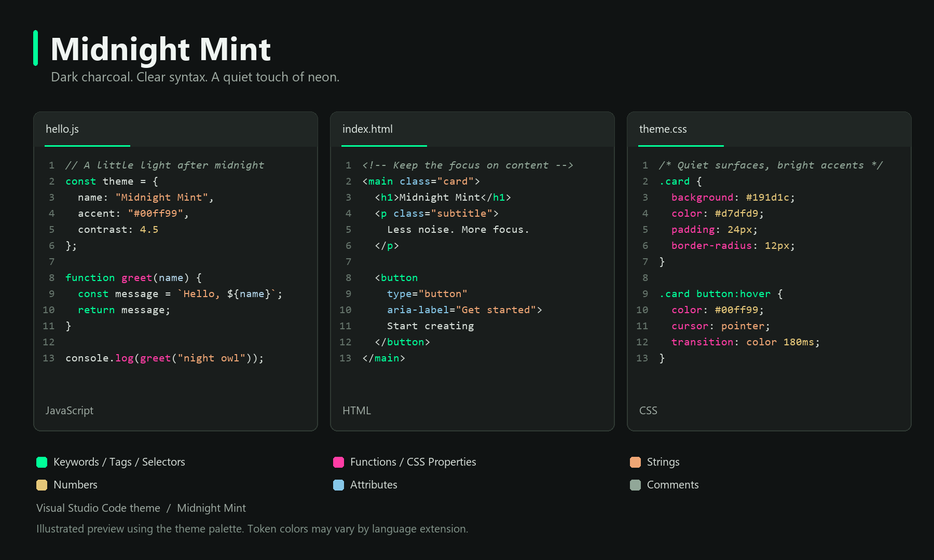
Task: Click the number 4.5 on contrast line
Action: (149, 230)
